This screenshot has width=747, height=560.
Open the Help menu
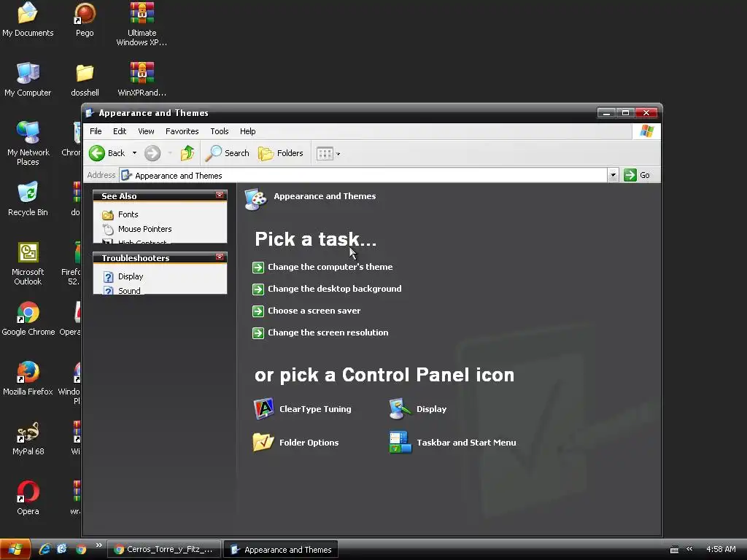point(248,131)
